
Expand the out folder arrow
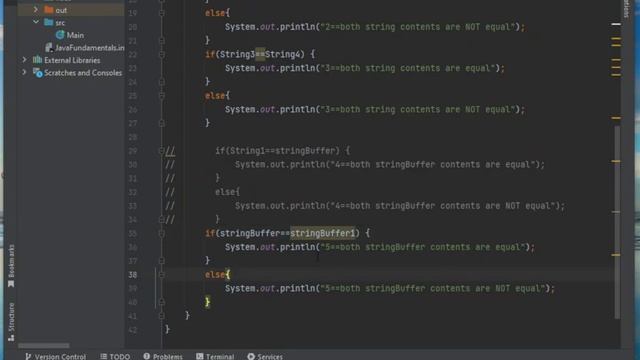(x=36, y=9)
